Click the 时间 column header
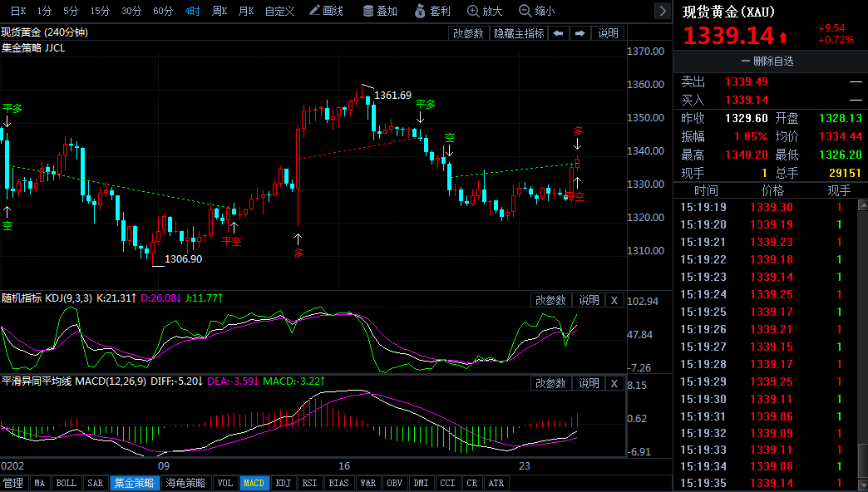868x492 pixels. click(706, 191)
